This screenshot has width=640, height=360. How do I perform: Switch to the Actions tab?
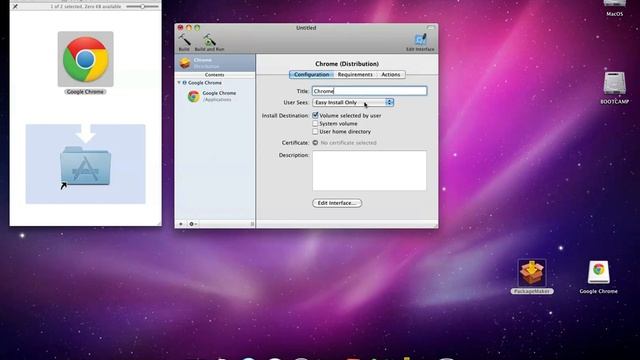pyautogui.click(x=391, y=75)
